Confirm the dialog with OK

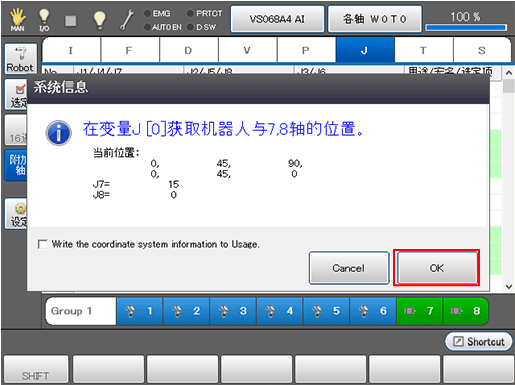(x=437, y=268)
